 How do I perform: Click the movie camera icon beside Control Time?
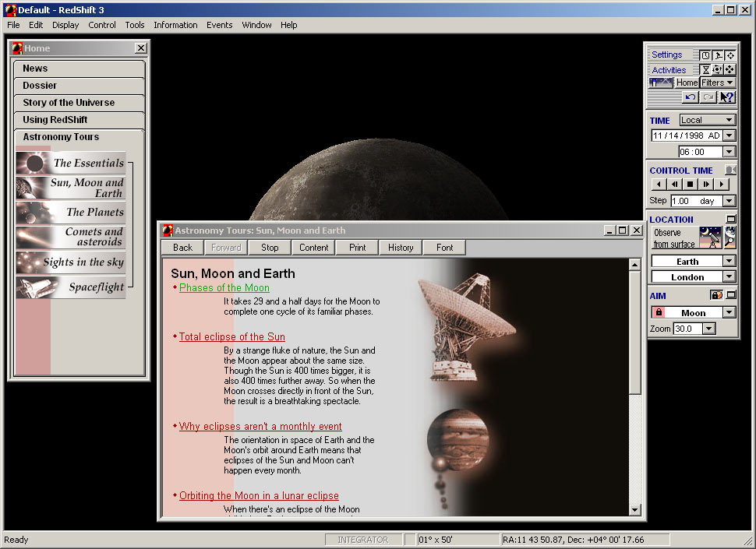tap(730, 170)
